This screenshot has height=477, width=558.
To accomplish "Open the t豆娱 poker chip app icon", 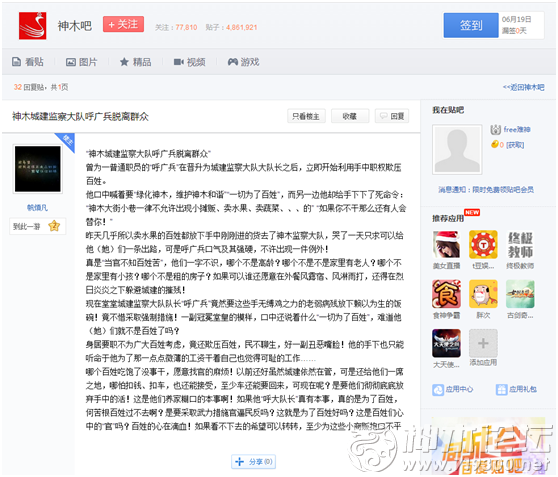I will (x=483, y=244).
